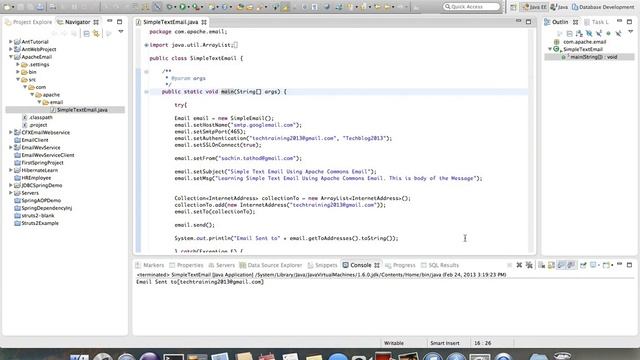Click the Terminal icon in the Dock

[173, 357]
